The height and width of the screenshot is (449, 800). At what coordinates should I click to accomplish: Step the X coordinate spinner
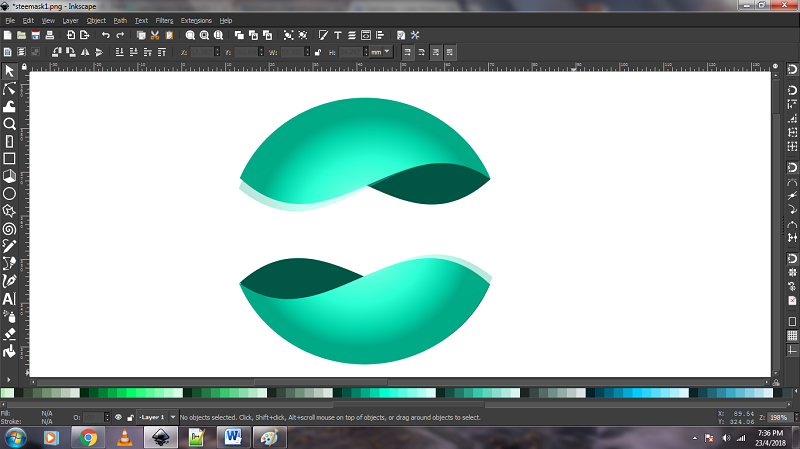[x=217, y=52]
